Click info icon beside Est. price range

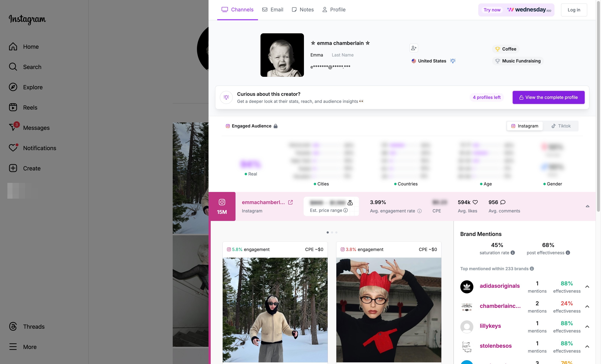click(345, 210)
